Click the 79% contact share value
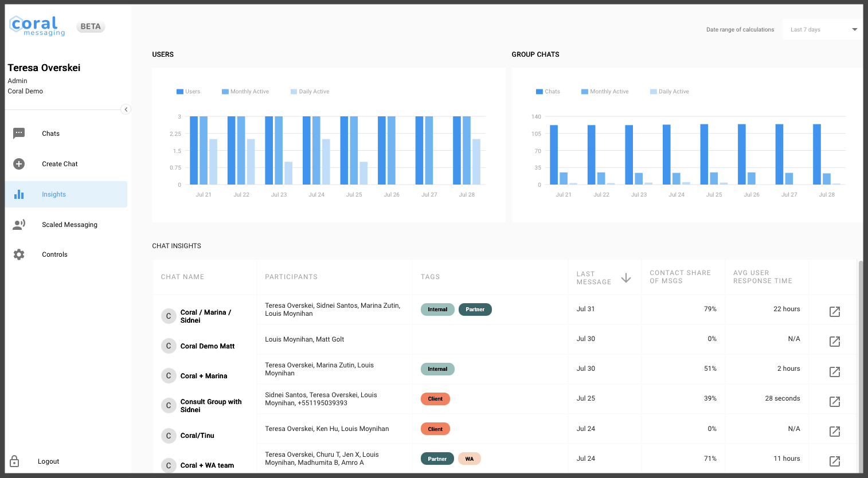 (x=710, y=309)
